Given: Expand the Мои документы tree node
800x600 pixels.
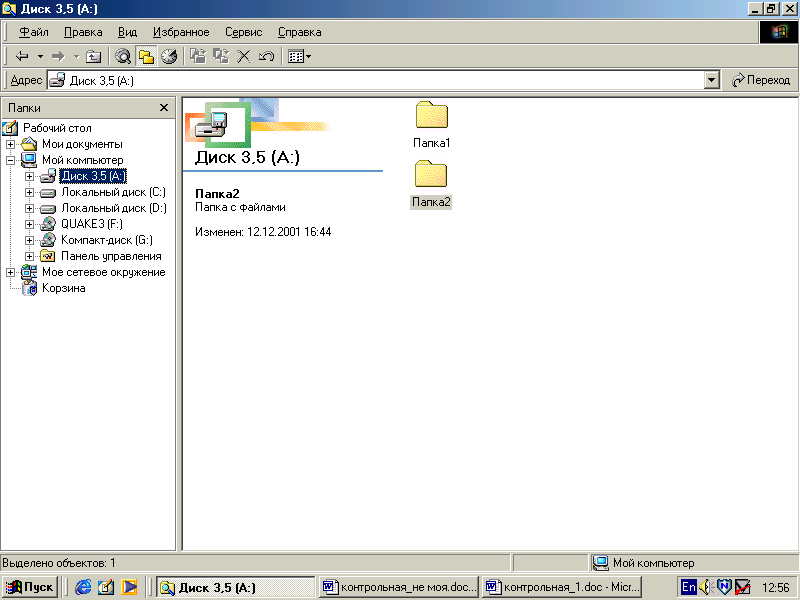Looking at the screenshot, I should (10, 144).
